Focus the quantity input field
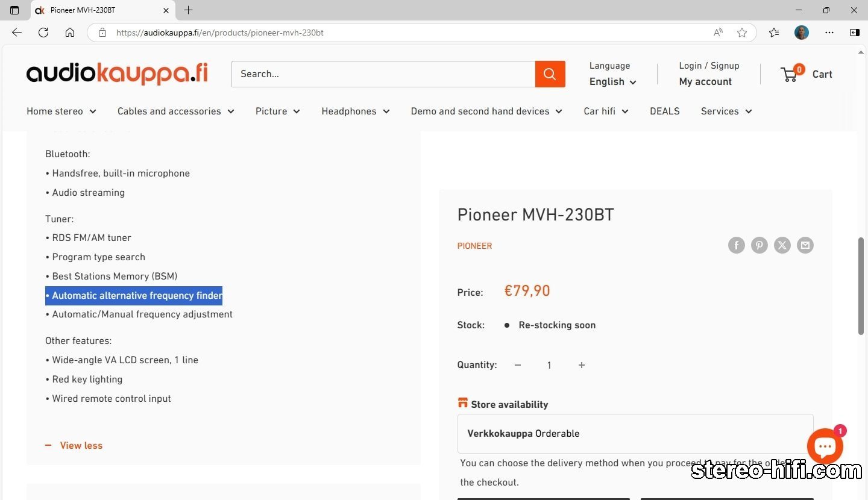The width and height of the screenshot is (868, 500). (x=549, y=365)
